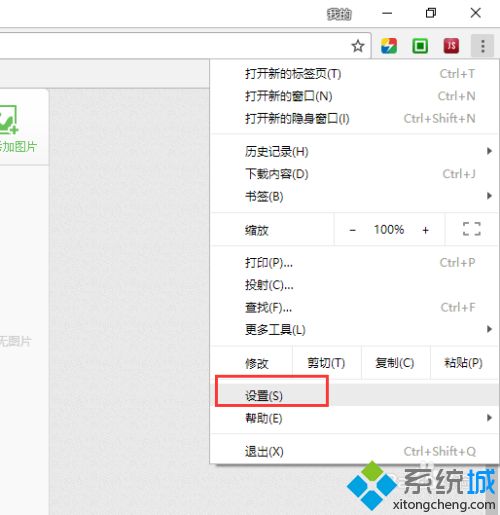The height and width of the screenshot is (515, 500).
Task: Click 粘贴(P) paste button
Action: click(464, 363)
